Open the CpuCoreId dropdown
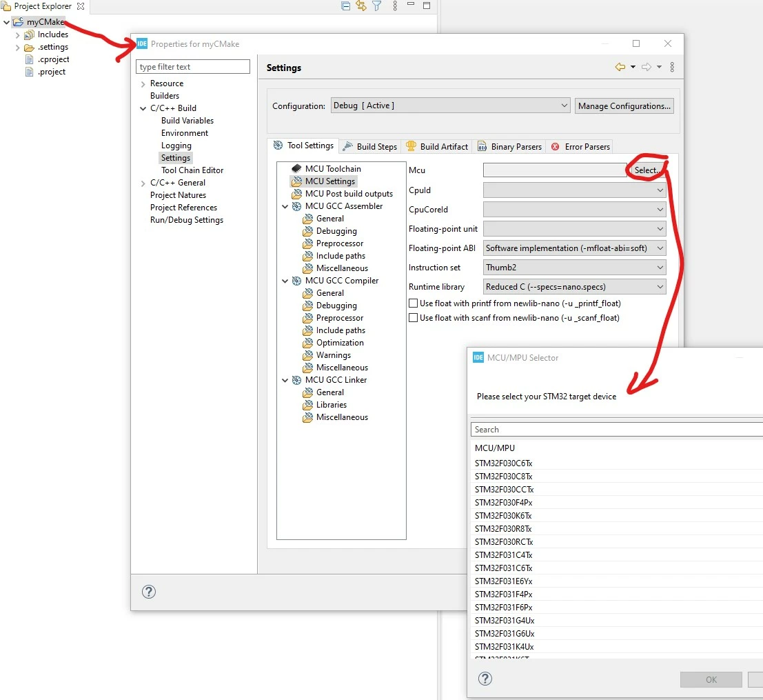The width and height of the screenshot is (763, 700). click(x=574, y=210)
